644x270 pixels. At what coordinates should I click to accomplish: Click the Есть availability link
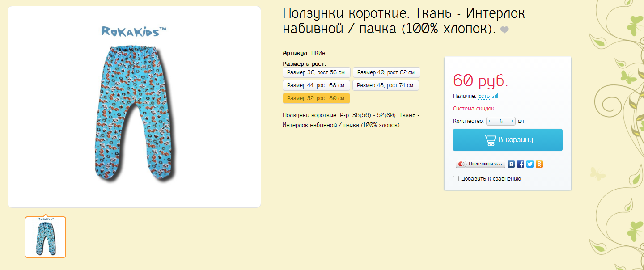pos(483,96)
